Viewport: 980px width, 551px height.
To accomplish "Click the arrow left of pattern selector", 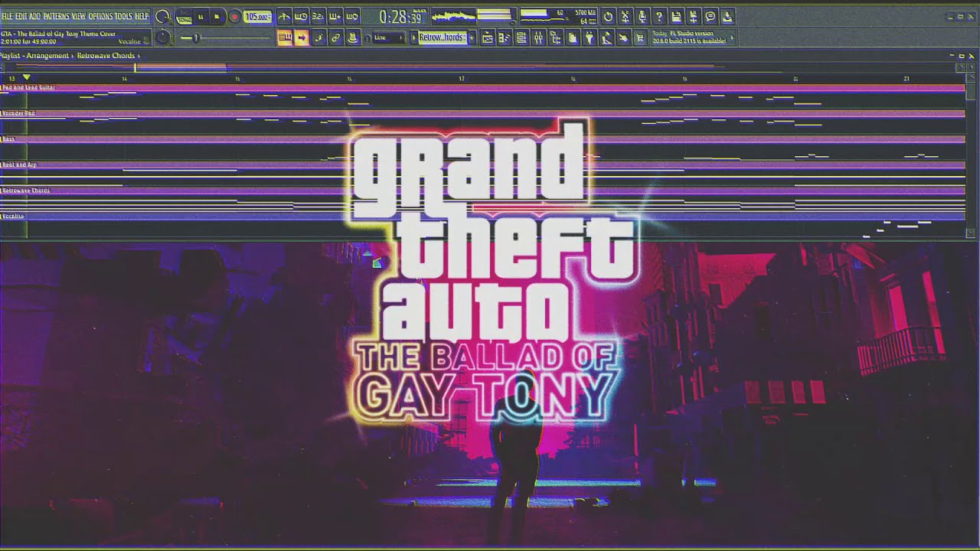I will [x=414, y=37].
